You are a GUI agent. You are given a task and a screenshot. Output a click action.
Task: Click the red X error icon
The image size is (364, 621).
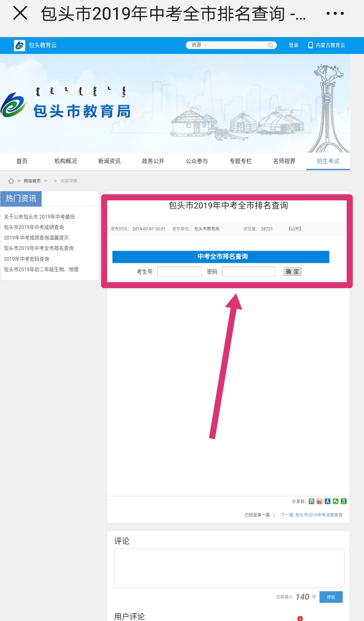[300, 618]
